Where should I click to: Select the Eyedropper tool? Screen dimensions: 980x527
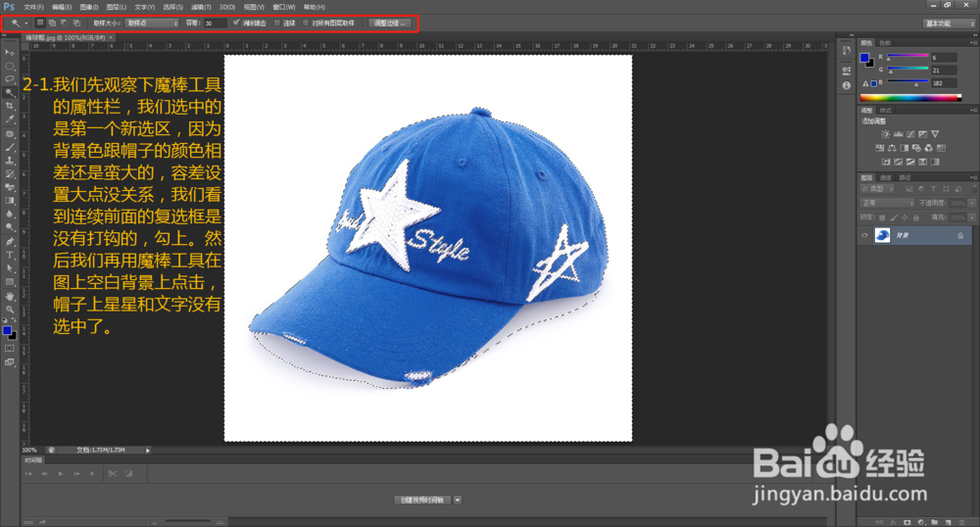point(10,119)
